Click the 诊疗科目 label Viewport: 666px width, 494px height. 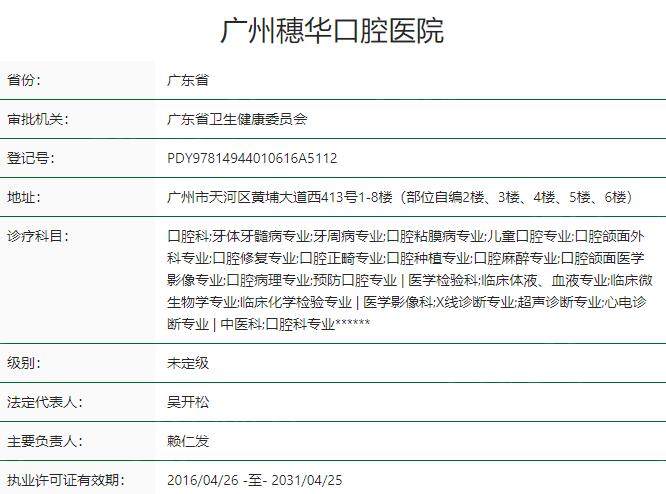(x=38, y=236)
